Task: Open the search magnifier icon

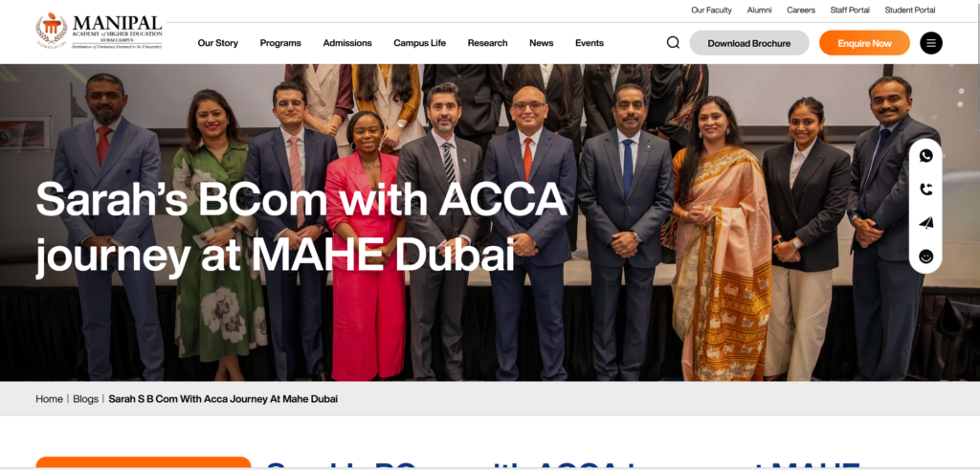Action: (673, 42)
